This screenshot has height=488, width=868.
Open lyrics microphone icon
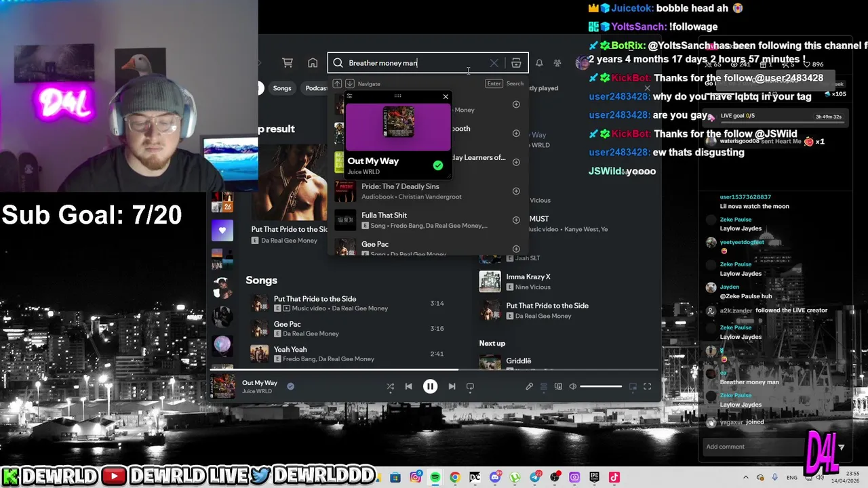point(529,386)
